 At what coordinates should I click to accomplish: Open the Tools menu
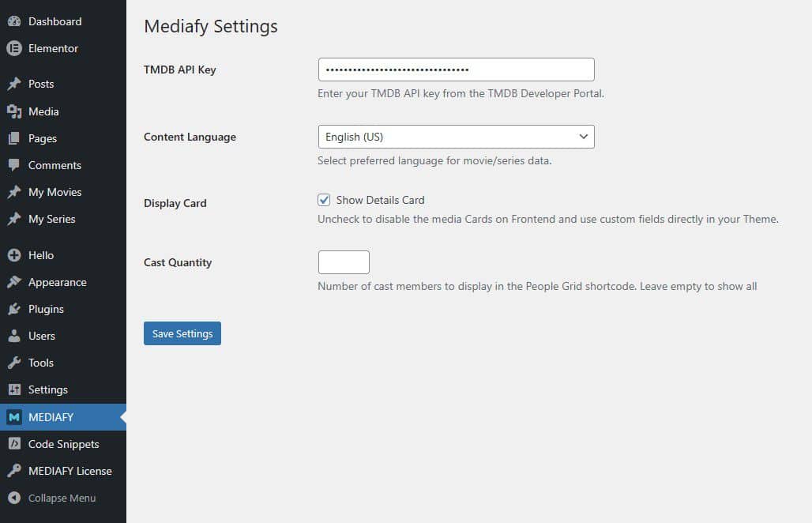coord(63,363)
